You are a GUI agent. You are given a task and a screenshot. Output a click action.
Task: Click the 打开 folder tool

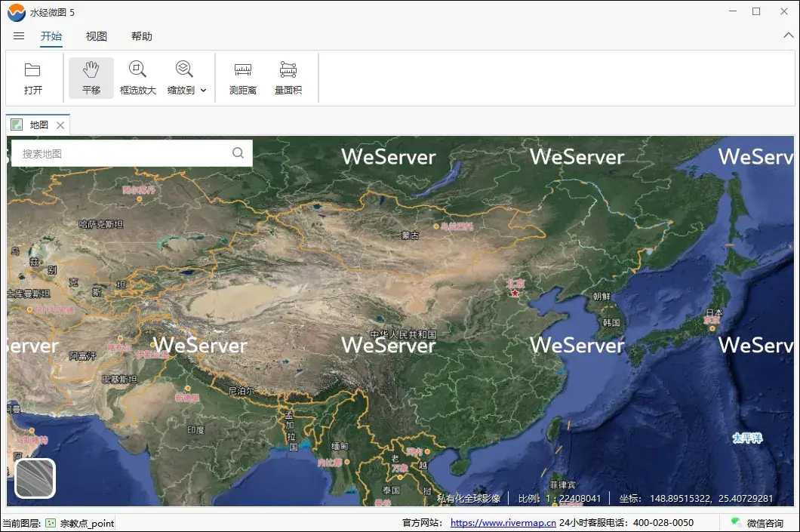point(32,78)
